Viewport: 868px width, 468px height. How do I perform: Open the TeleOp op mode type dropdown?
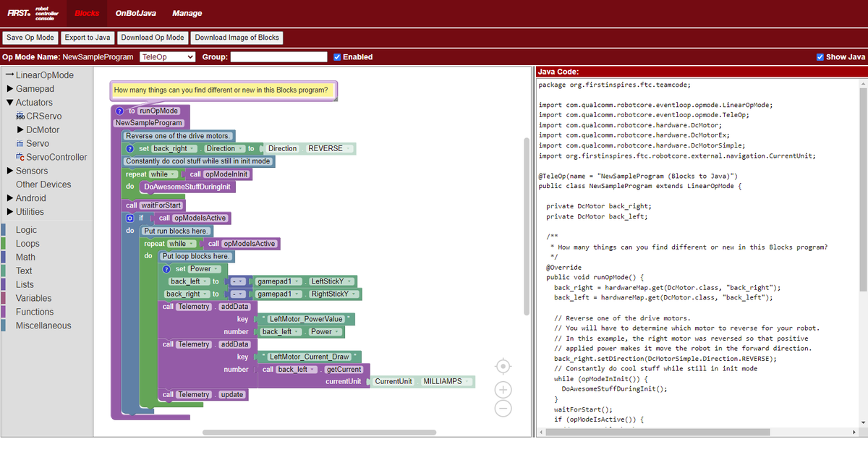167,57
